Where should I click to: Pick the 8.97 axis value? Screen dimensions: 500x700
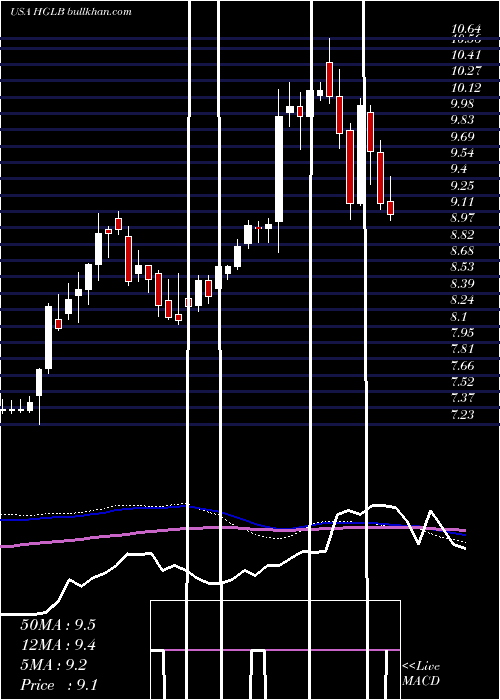(x=463, y=218)
